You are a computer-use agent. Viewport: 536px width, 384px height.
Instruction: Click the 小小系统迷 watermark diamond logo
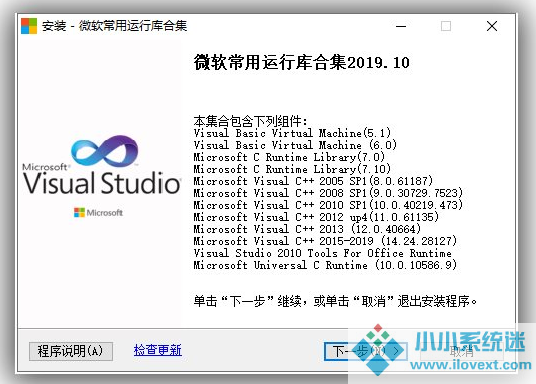click(x=377, y=349)
